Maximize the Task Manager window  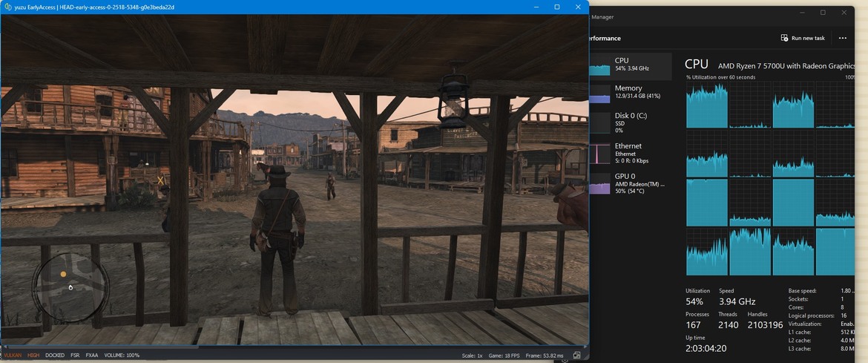(823, 13)
